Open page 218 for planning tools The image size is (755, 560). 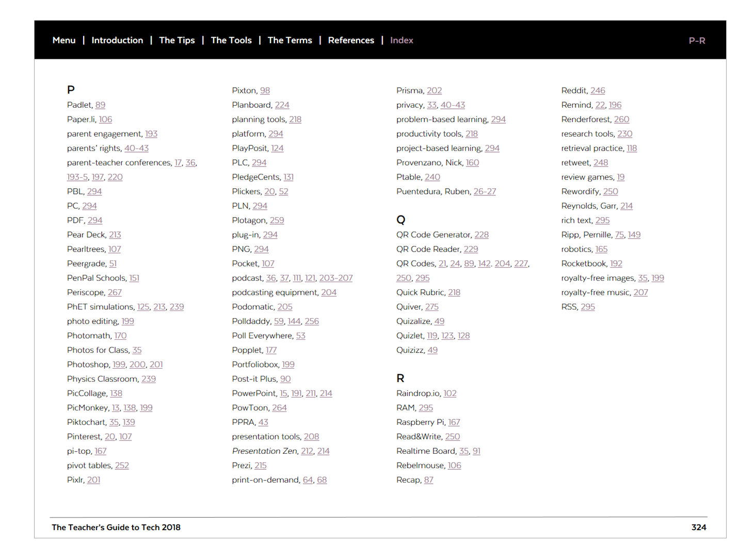click(295, 119)
